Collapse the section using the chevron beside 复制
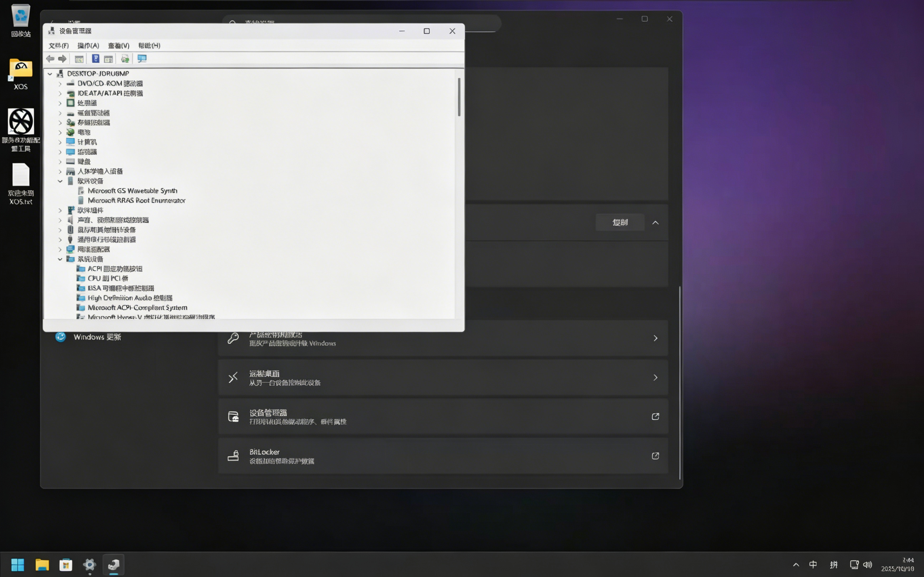The height and width of the screenshot is (577, 924). (655, 223)
